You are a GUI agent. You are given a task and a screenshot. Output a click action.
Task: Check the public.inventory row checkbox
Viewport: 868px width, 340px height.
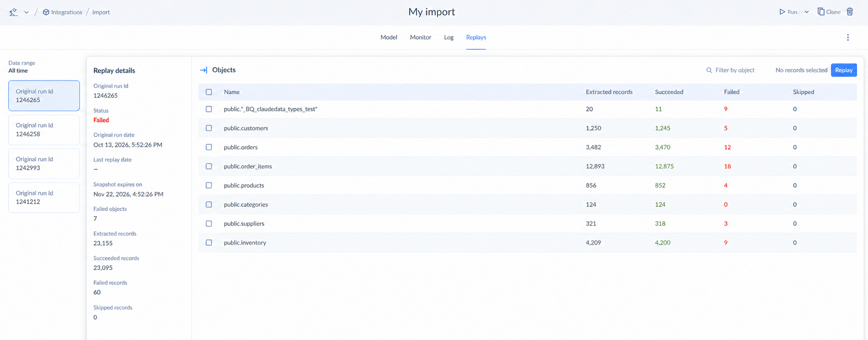209,243
